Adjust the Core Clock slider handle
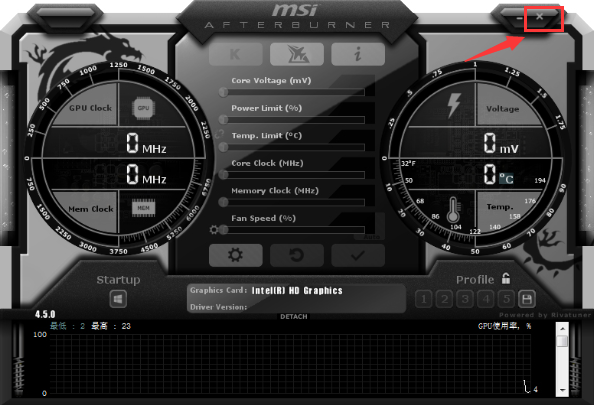Image resolution: width=594 pixels, height=405 pixels. pyautogui.click(x=224, y=175)
